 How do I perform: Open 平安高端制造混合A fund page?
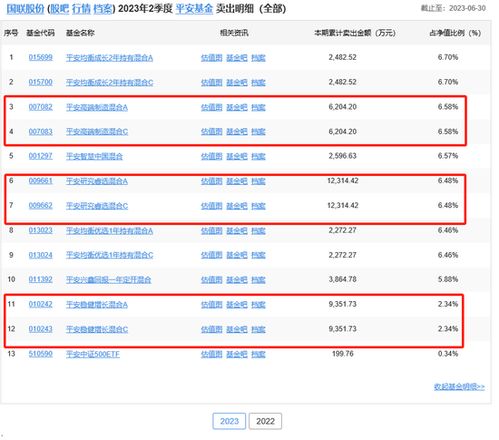tap(97, 107)
